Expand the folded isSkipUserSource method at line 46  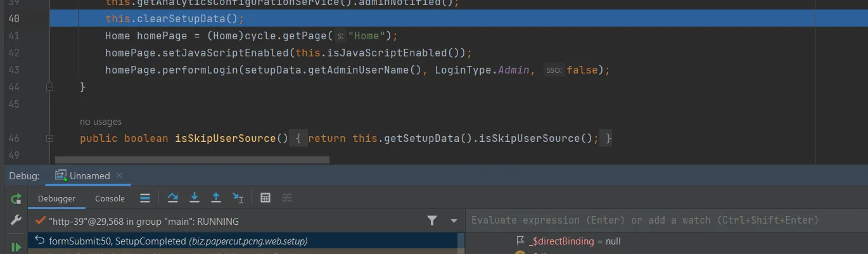pyautogui.click(x=49, y=138)
